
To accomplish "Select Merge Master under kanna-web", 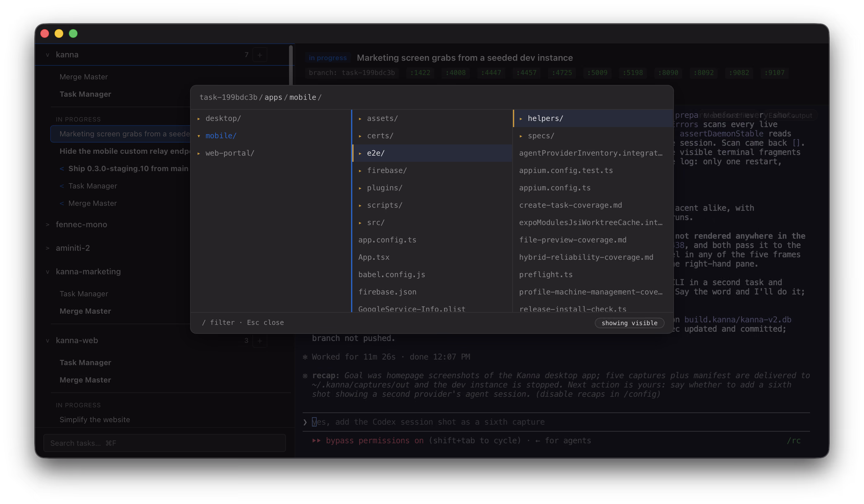I will (x=85, y=380).
